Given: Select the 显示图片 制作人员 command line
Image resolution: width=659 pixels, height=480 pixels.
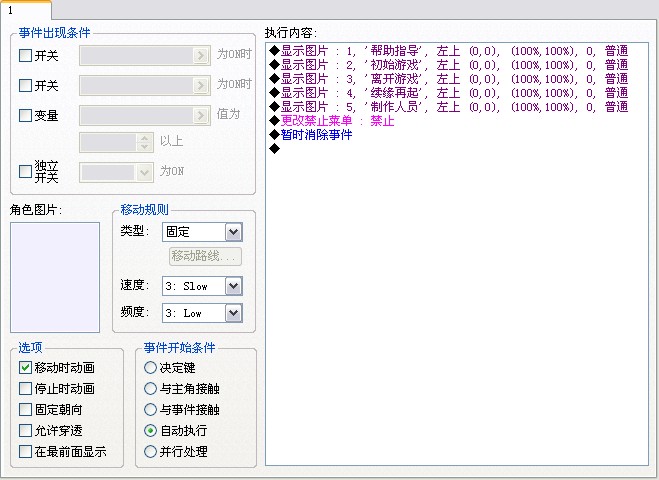Looking at the screenshot, I should tap(448, 107).
